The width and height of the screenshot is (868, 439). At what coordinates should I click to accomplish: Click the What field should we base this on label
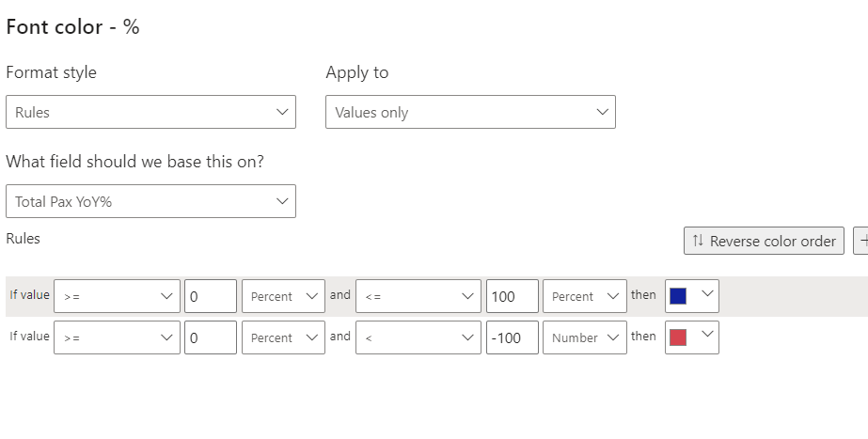(135, 161)
